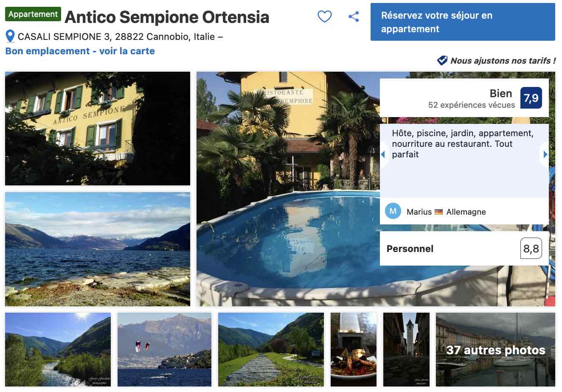The image size is (562, 392).
Task: Open Bon emplacement - voir la carte link
Action: [x=80, y=51]
